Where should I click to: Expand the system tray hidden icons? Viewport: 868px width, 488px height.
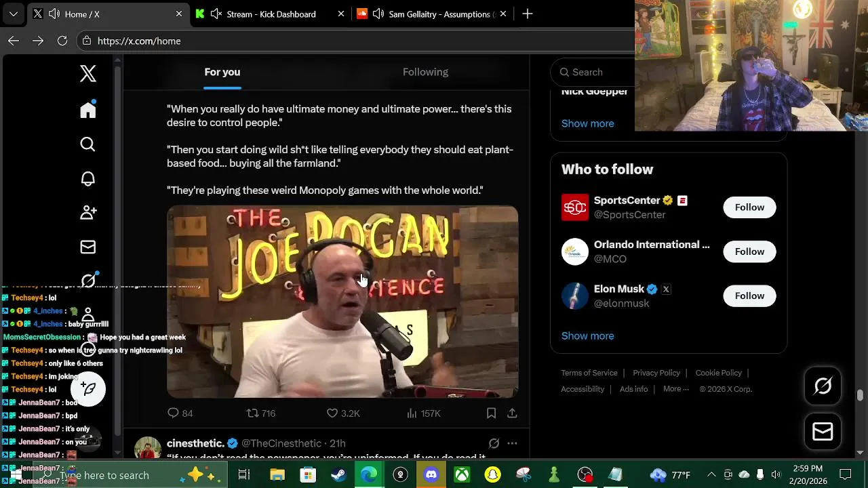click(711, 474)
